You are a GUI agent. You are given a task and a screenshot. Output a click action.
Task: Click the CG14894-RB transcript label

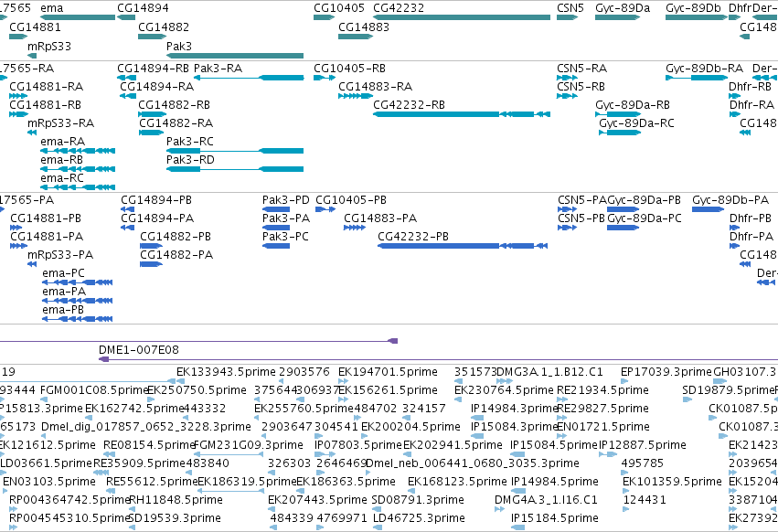[154, 68]
